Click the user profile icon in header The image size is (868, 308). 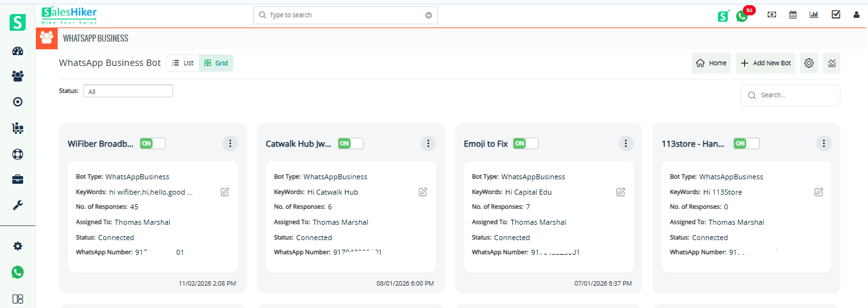pos(856,15)
